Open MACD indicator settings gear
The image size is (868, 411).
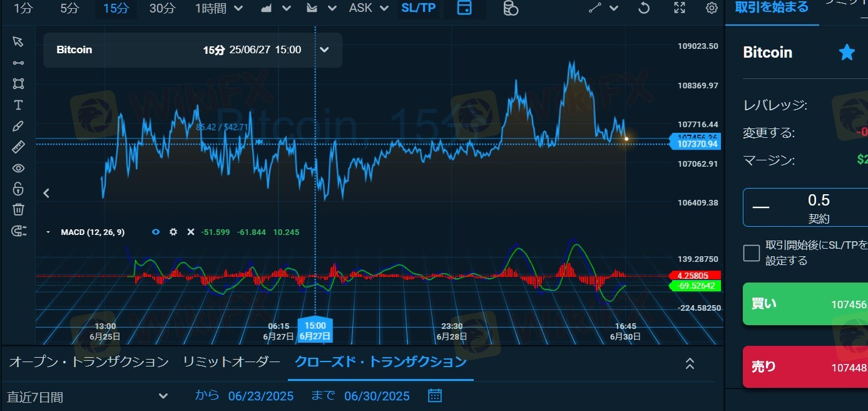pyautogui.click(x=173, y=232)
